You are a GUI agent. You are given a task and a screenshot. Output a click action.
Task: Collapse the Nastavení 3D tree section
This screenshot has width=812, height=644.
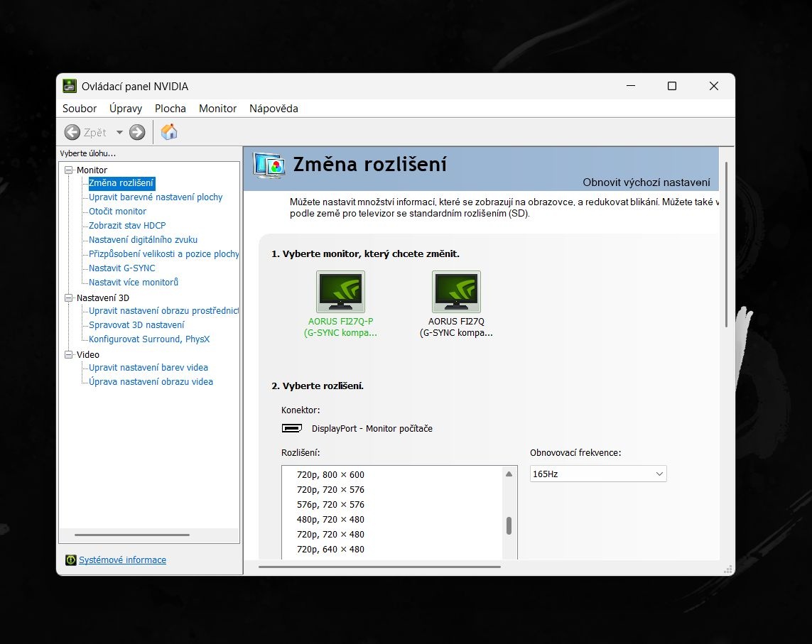point(69,298)
